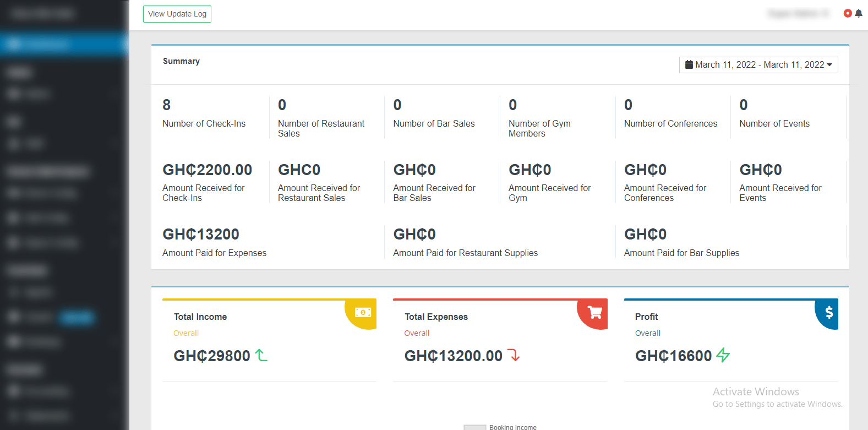Click the shopping cart icon on Total Expenses
Image resolution: width=868 pixels, height=430 pixels.
[594, 312]
